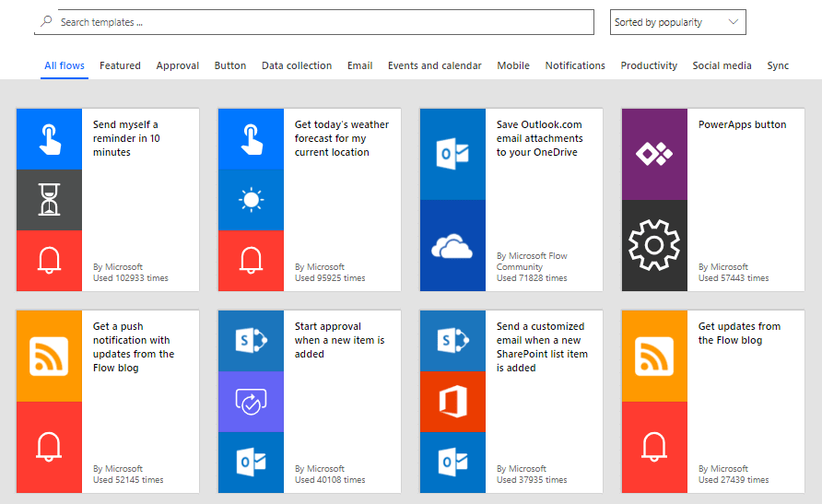Click the PowerApps purple logo icon
The image size is (822, 504).
click(x=654, y=154)
